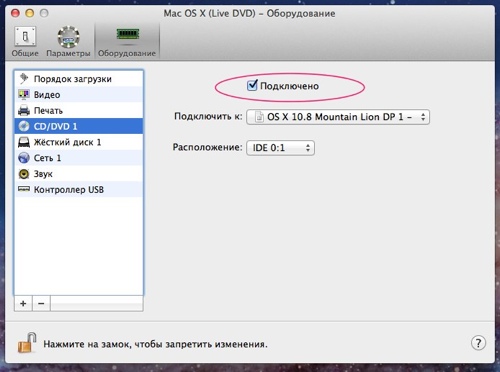This screenshot has width=500, height=372.
Task: Open the Расположение IDE 0:1 dropdown
Action: (280, 148)
